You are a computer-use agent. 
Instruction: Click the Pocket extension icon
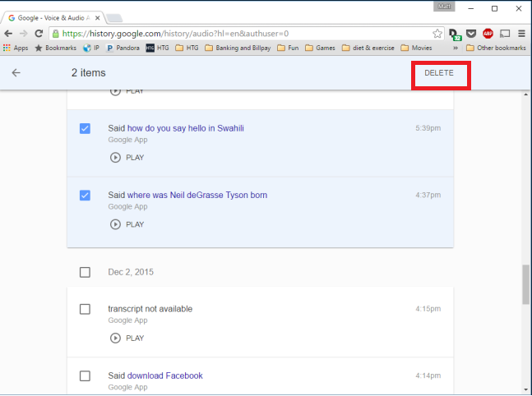471,34
